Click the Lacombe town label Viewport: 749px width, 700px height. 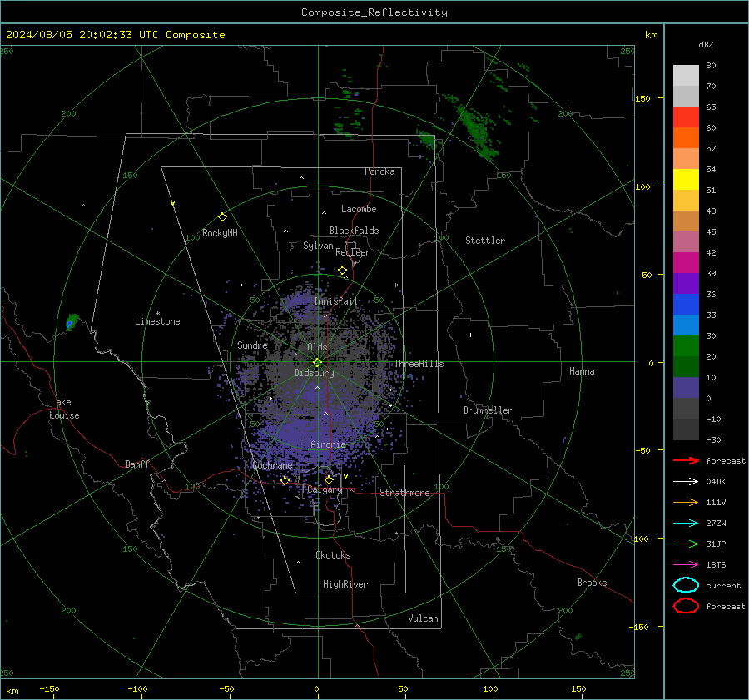click(359, 209)
